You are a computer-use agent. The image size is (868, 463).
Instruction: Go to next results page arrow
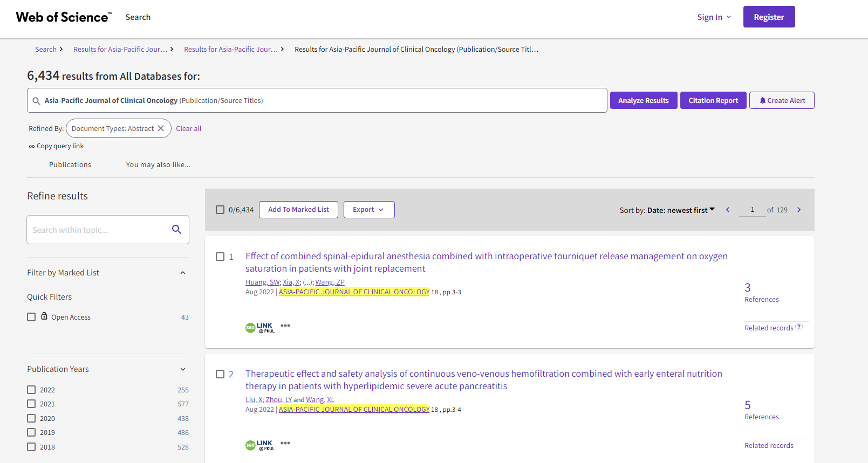[x=799, y=210]
